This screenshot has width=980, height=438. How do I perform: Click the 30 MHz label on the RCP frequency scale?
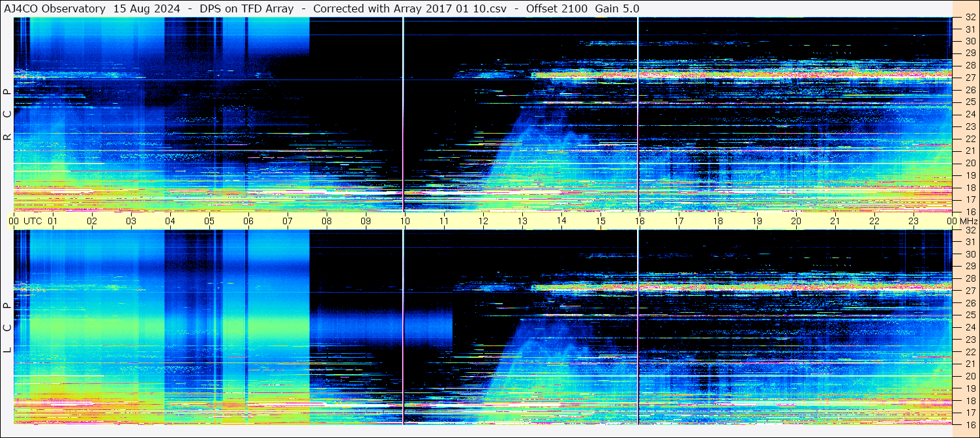pyautogui.click(x=970, y=42)
